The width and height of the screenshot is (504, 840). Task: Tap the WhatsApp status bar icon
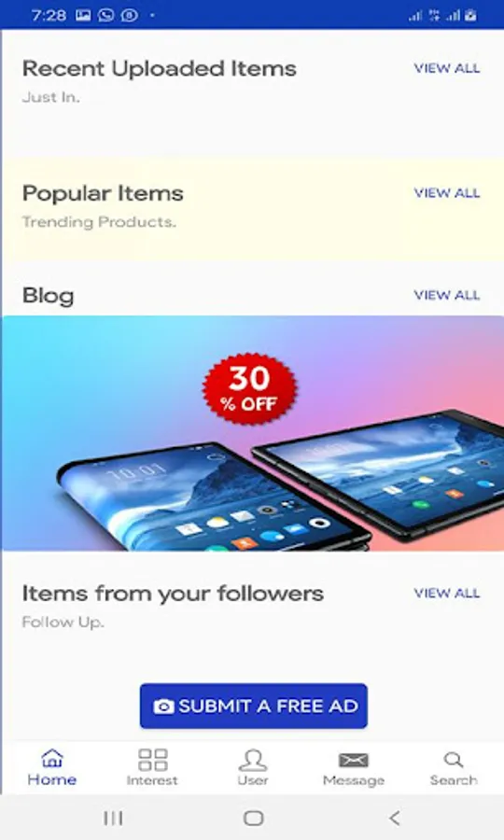105,15
